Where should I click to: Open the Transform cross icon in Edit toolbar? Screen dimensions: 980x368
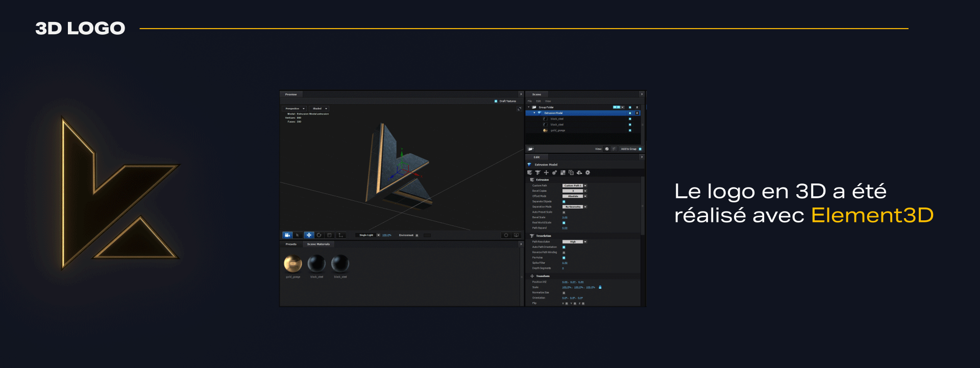(546, 173)
